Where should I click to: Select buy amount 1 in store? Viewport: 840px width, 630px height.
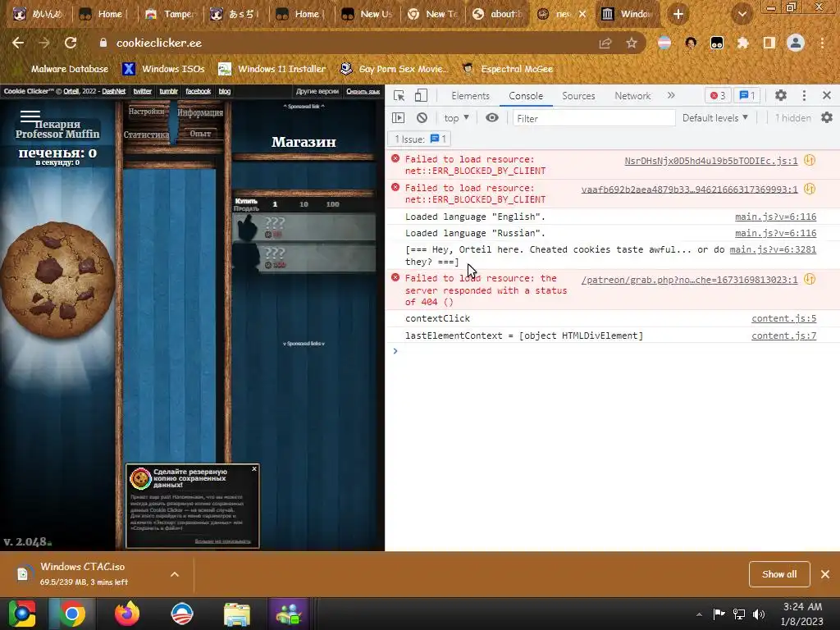point(275,204)
